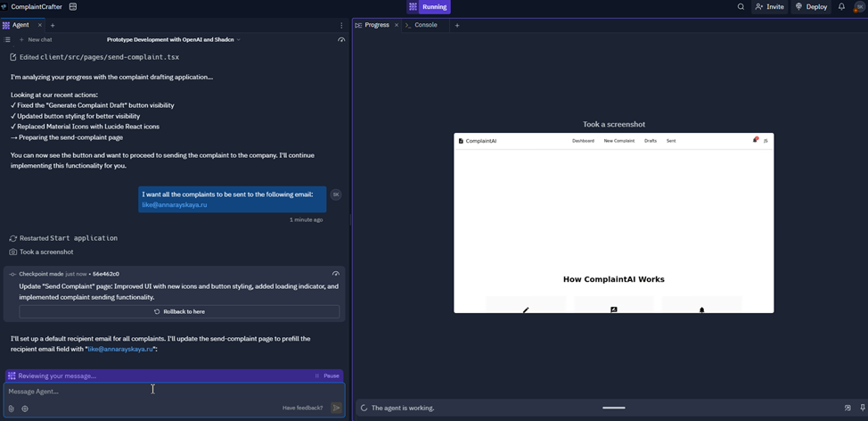Click the Took a screenshot entry in chat
This screenshot has height=421, width=868.
tap(42, 252)
